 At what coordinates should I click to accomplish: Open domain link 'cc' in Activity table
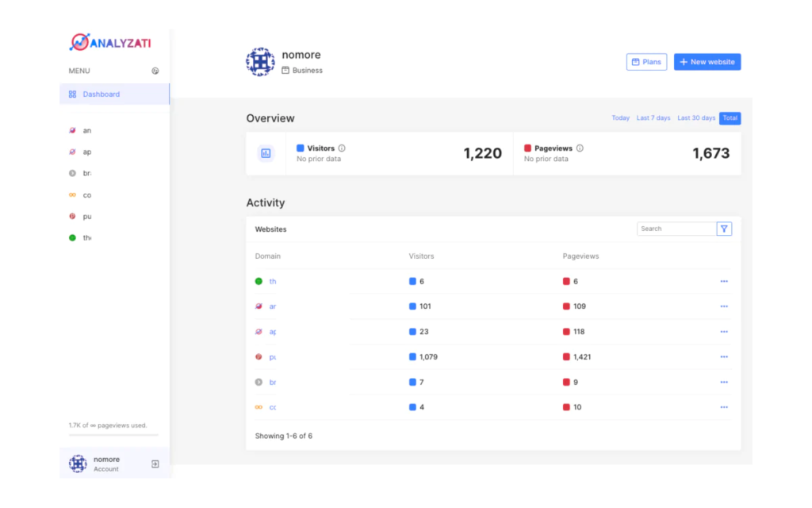273,407
